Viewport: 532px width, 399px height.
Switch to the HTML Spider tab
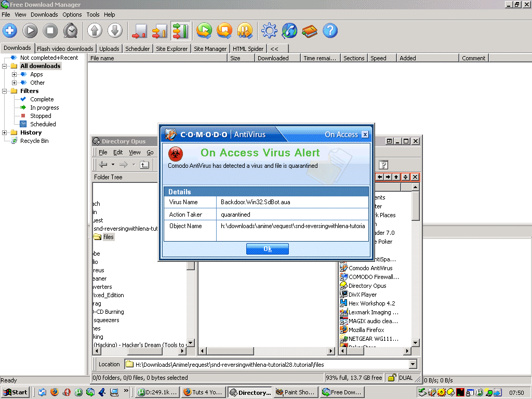248,49
